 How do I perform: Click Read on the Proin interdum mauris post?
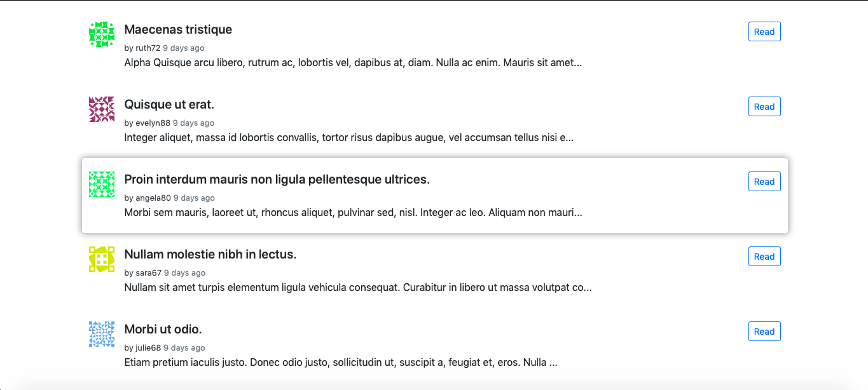point(764,182)
